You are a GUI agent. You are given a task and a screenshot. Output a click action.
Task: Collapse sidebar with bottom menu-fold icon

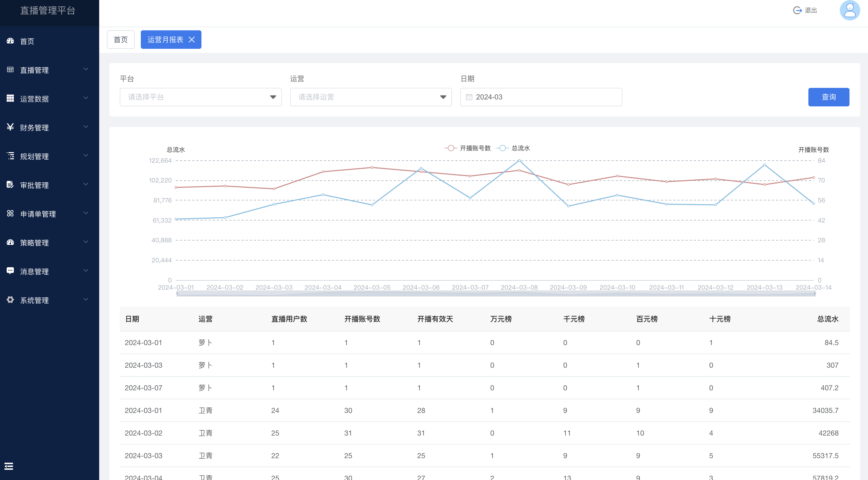coord(9,466)
